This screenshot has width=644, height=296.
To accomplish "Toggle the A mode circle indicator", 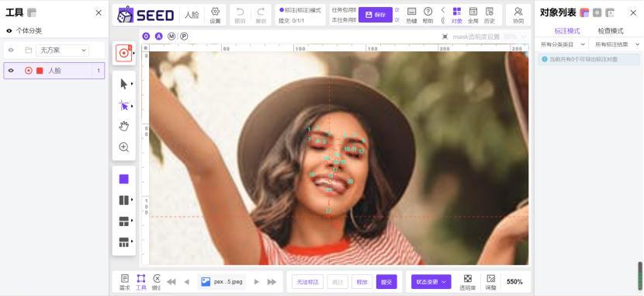I will 158,37.
